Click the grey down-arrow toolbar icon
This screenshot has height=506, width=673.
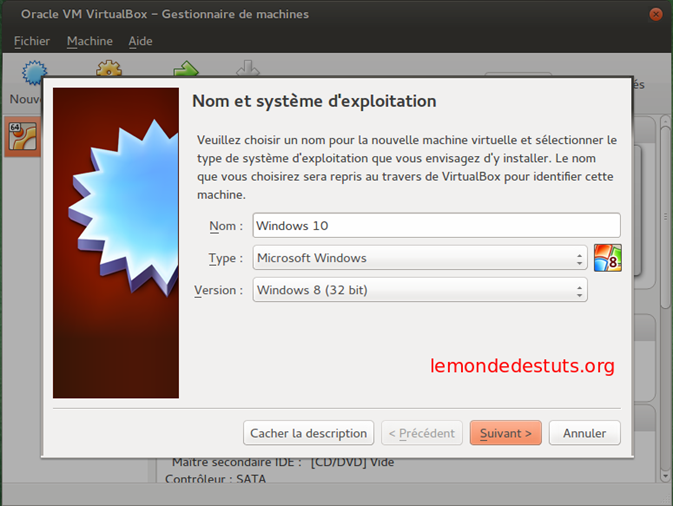pos(248,69)
